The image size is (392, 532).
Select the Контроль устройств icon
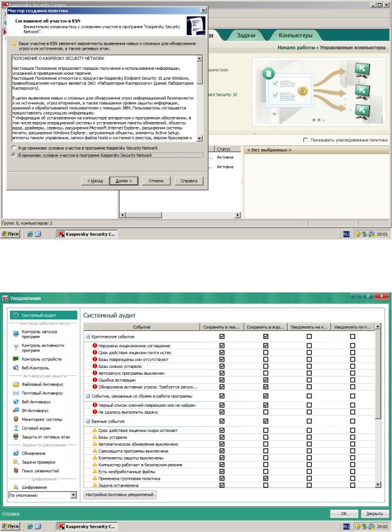coord(16,359)
